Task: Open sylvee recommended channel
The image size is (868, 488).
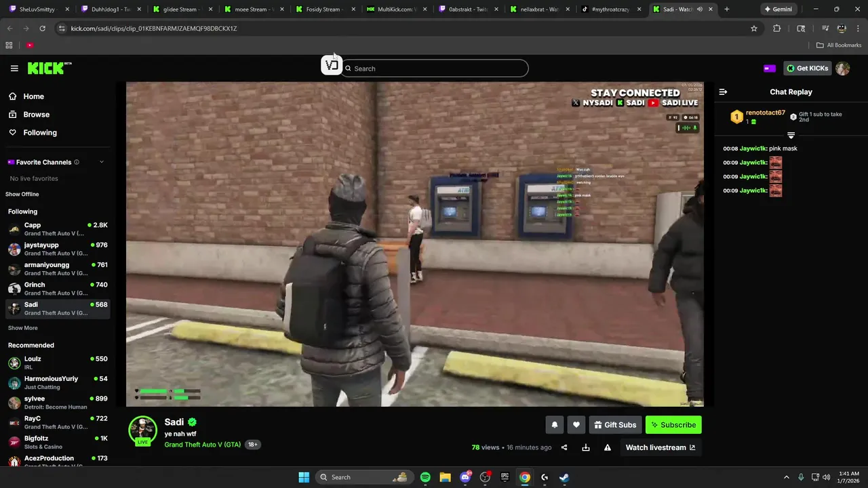Action: point(58,403)
